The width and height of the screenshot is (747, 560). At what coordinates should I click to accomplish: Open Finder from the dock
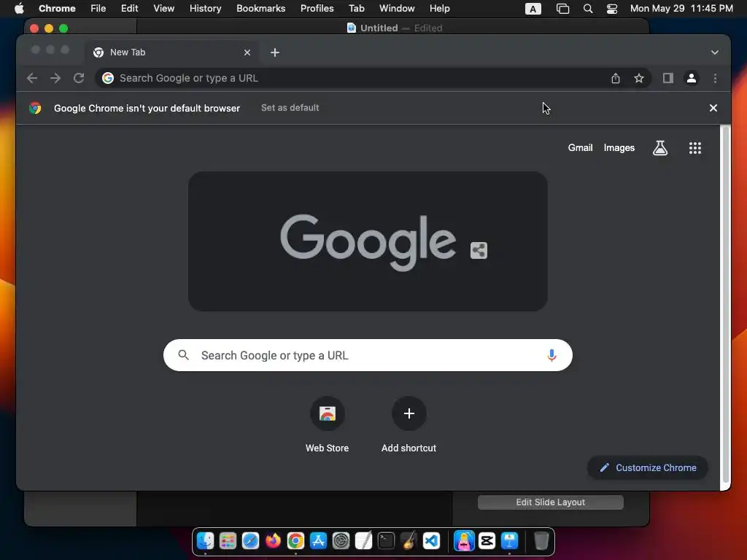205,541
